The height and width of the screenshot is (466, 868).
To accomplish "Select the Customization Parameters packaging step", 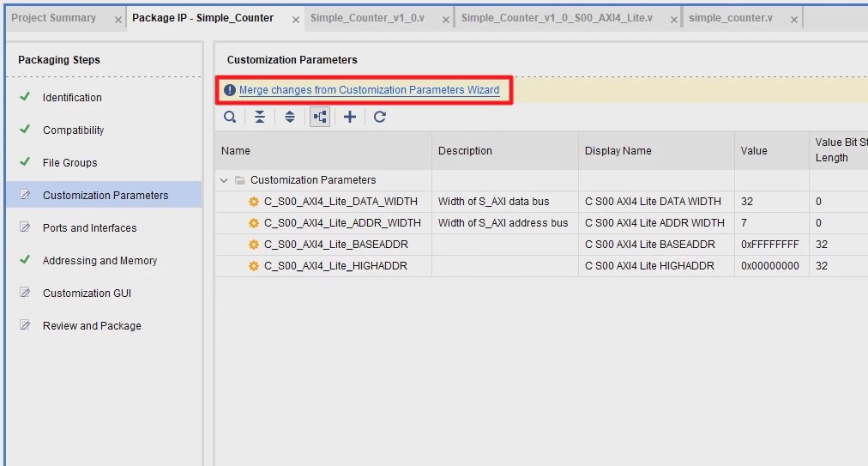I will 105,195.
